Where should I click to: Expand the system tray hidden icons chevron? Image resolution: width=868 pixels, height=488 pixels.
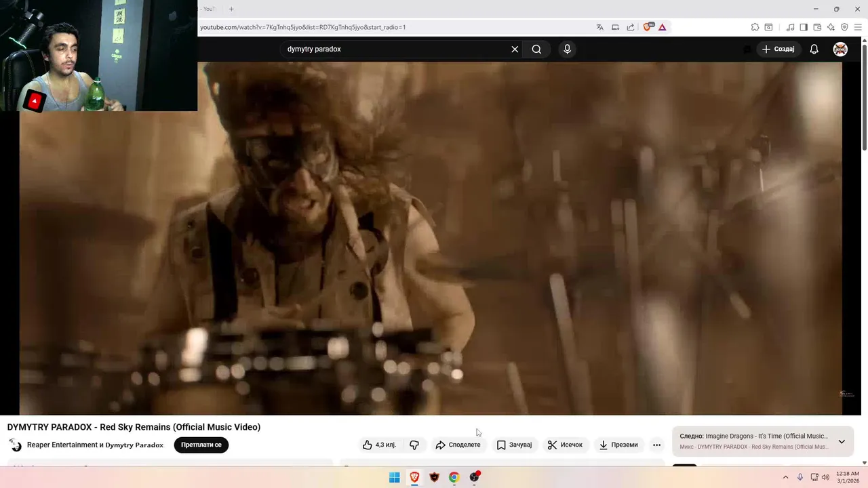click(786, 477)
